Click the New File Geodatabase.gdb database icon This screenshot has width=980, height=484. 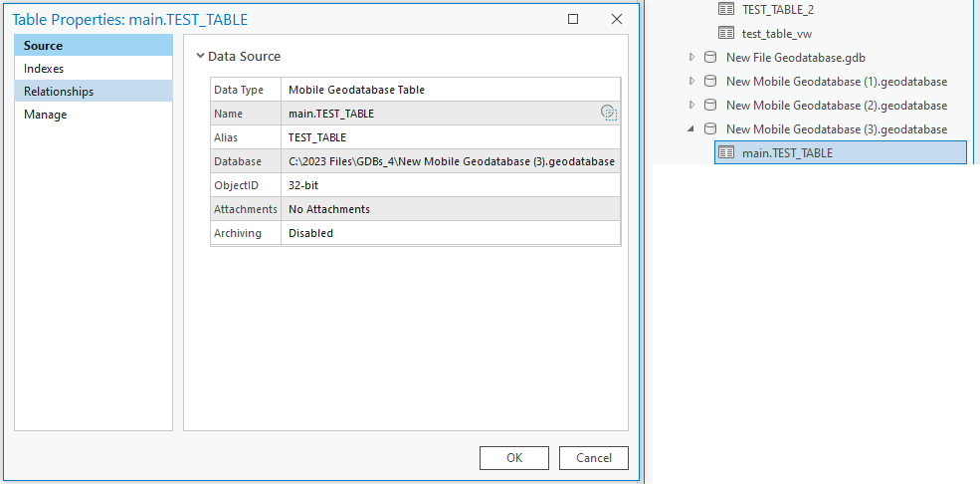[710, 57]
